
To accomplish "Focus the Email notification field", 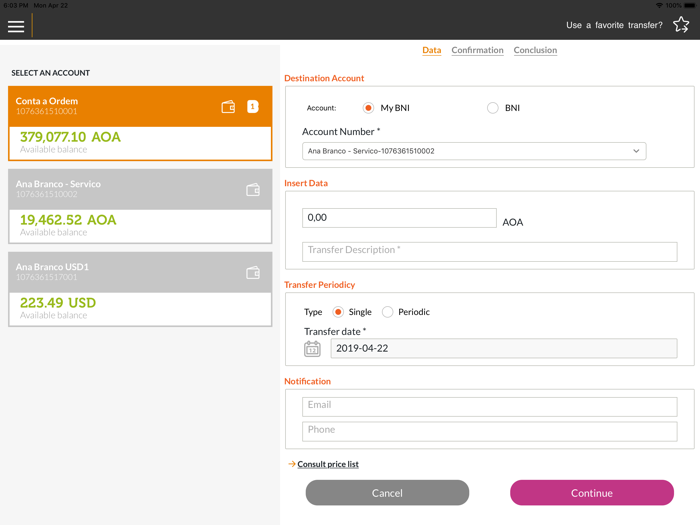I will [x=490, y=407].
